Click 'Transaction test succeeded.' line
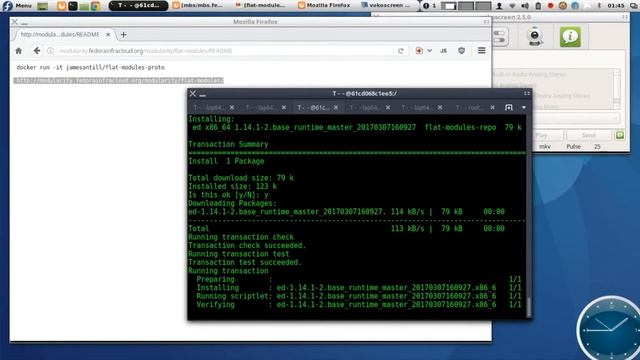The height and width of the screenshot is (360, 640). 245,262
